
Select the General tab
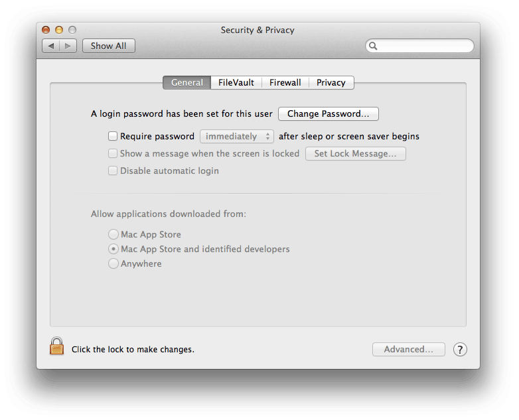pos(187,83)
